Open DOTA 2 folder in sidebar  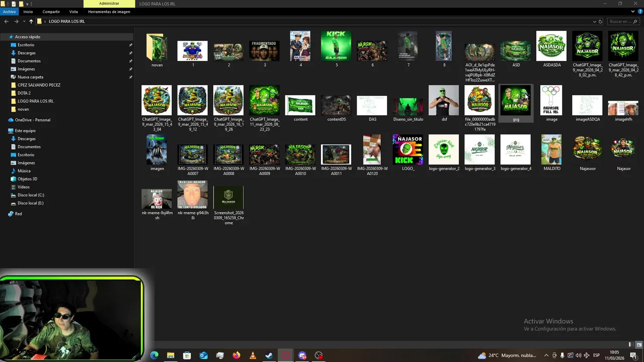pos(24,93)
